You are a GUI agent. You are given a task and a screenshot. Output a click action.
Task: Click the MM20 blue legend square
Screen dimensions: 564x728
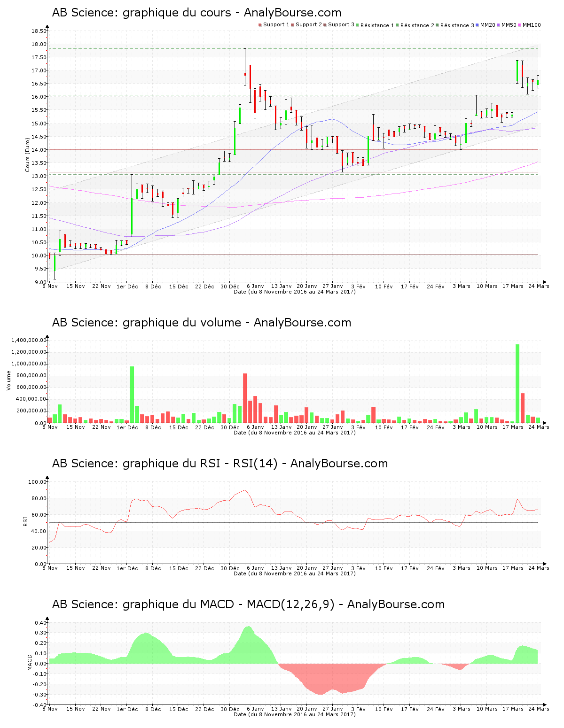(x=477, y=25)
